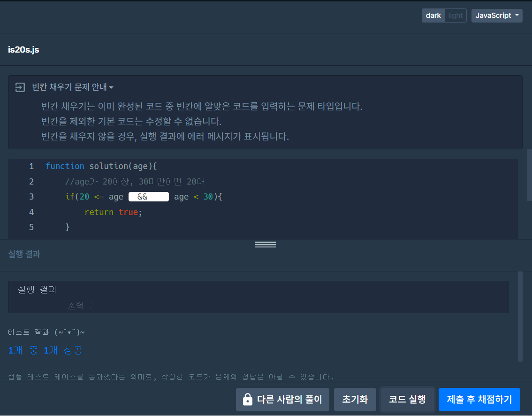Viewport: 532px width, 416px height.
Task: Click line number 5 in gutter
Action: (x=31, y=227)
